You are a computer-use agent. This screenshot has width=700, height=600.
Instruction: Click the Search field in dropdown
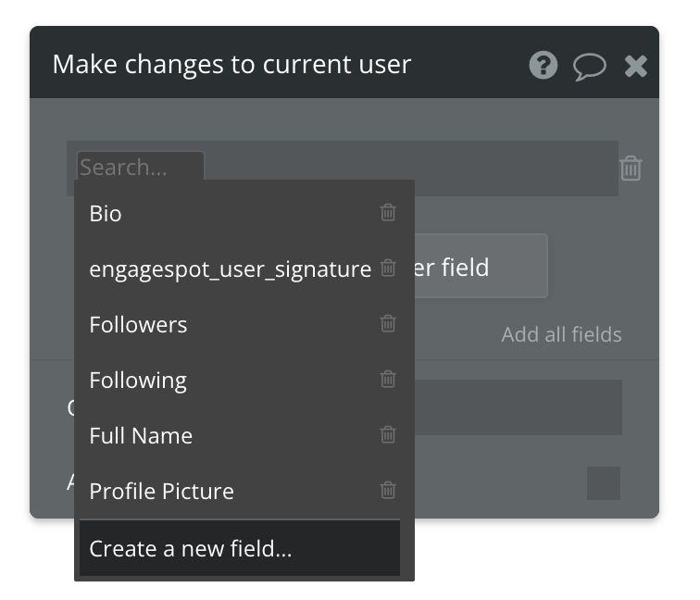[140, 167]
